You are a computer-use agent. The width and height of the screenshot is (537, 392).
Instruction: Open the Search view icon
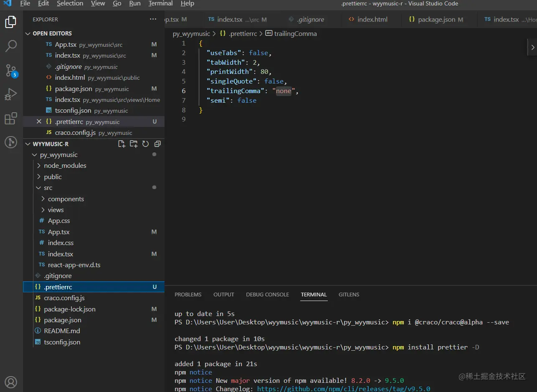tap(11, 46)
